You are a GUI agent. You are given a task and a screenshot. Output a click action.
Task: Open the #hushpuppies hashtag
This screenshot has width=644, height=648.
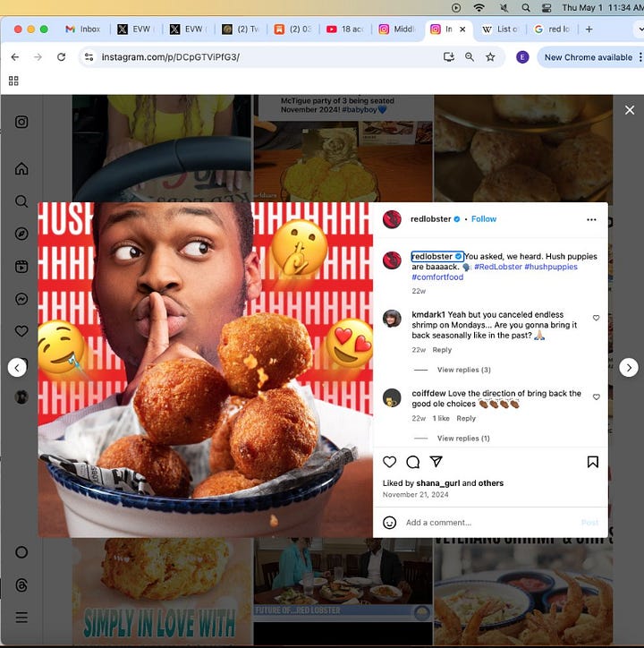pos(551,267)
